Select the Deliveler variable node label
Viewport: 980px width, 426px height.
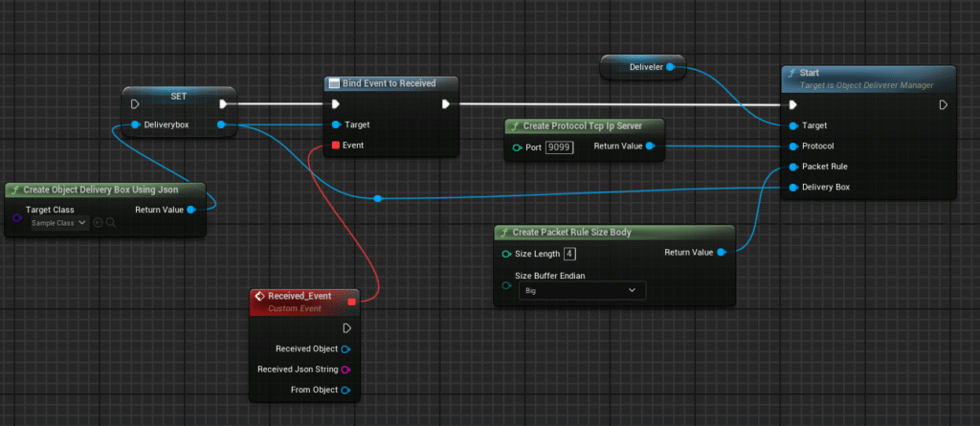(x=646, y=67)
